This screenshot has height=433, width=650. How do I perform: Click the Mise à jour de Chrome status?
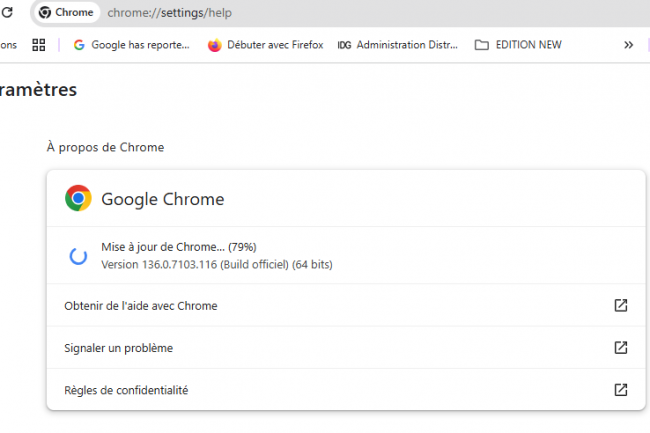[x=178, y=246]
